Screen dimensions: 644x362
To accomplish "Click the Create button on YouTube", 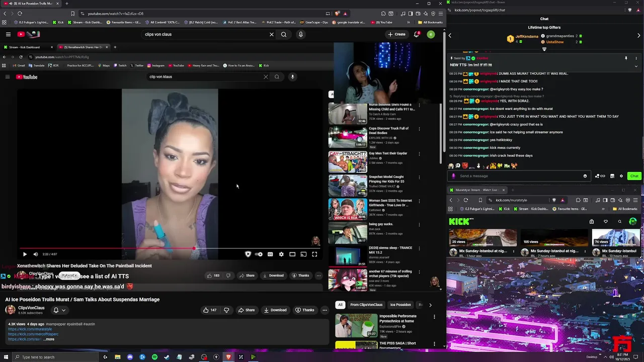I will [x=397, y=34].
